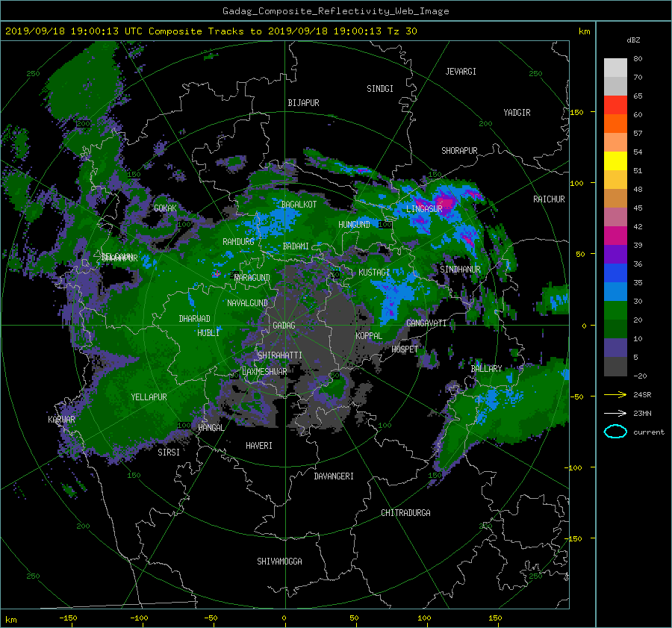Image resolution: width=672 pixels, height=628 pixels.
Task: Select the dark gray -20 dBZ swatch
Action: 615,366
